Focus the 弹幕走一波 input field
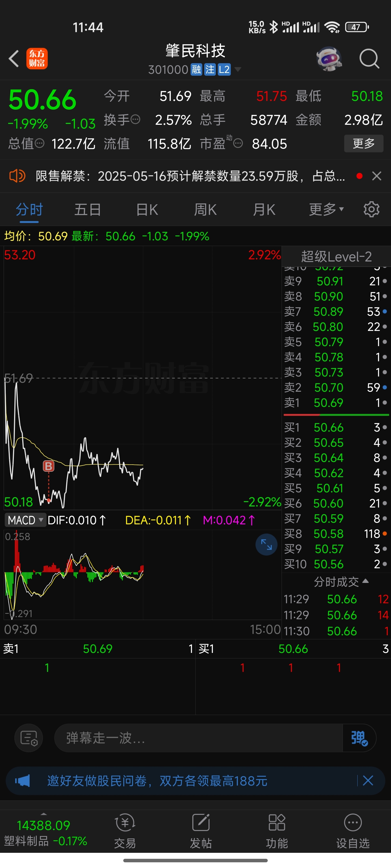Screen dimensions: 391x868 click(198, 738)
